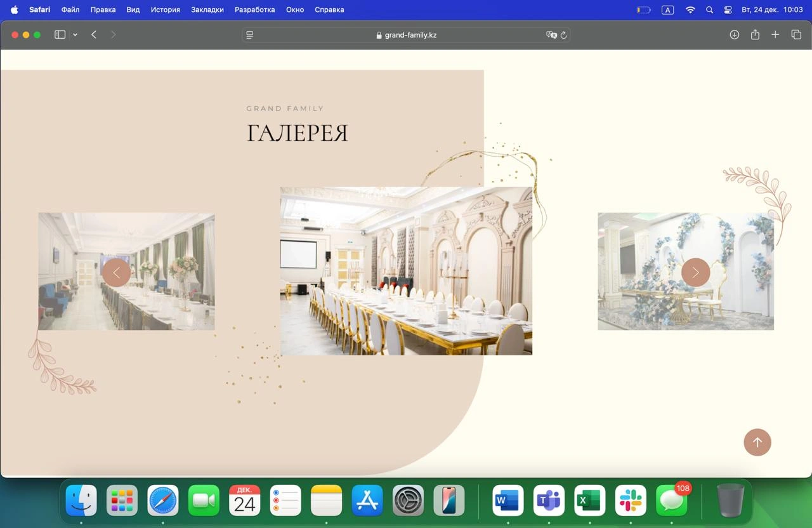
Task: Show the previous gallery photo
Action: (116, 272)
